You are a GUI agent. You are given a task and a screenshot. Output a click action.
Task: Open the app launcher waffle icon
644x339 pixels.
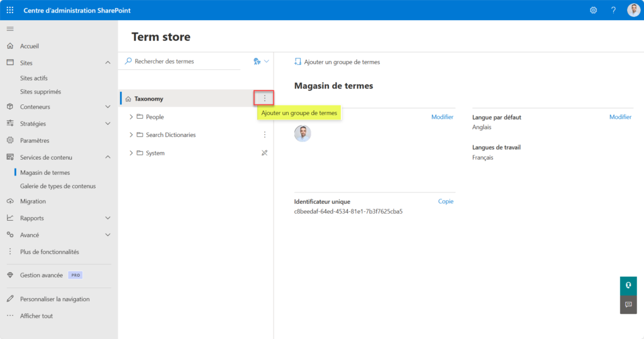coord(10,10)
